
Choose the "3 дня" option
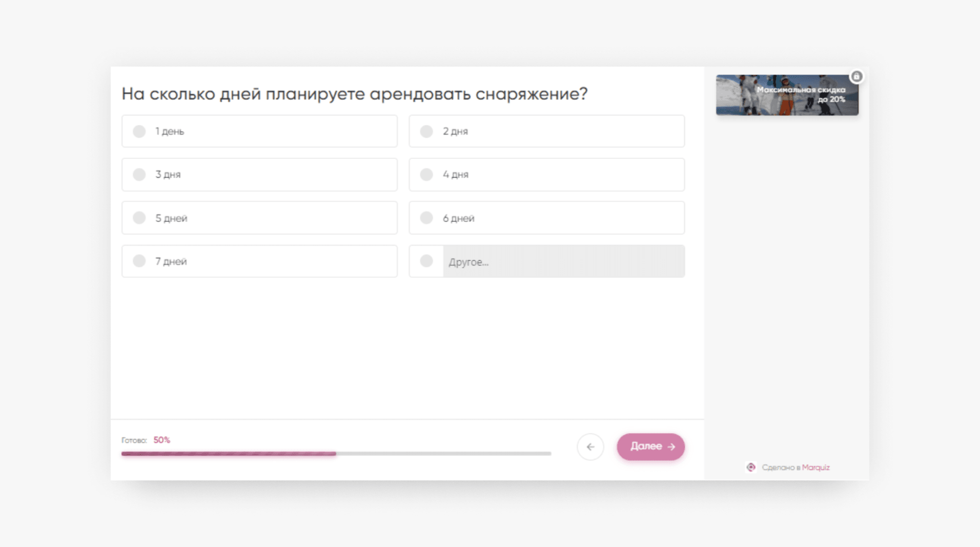[x=139, y=175]
